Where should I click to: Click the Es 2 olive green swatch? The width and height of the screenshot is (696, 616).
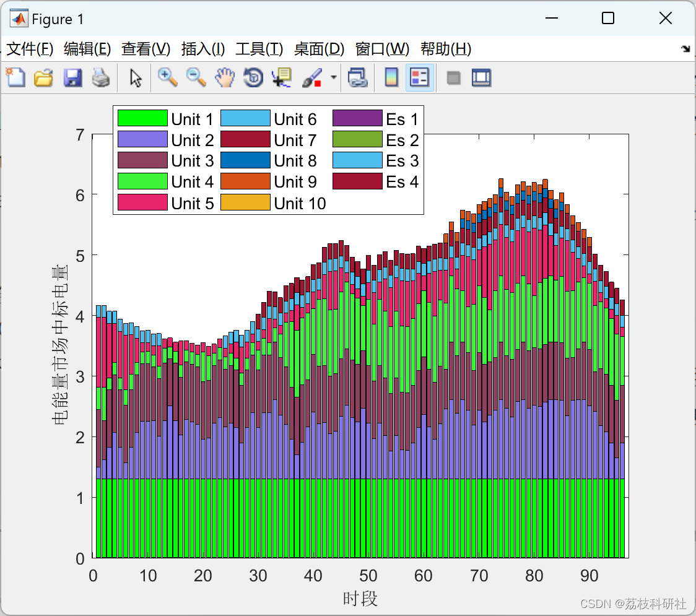click(357, 139)
